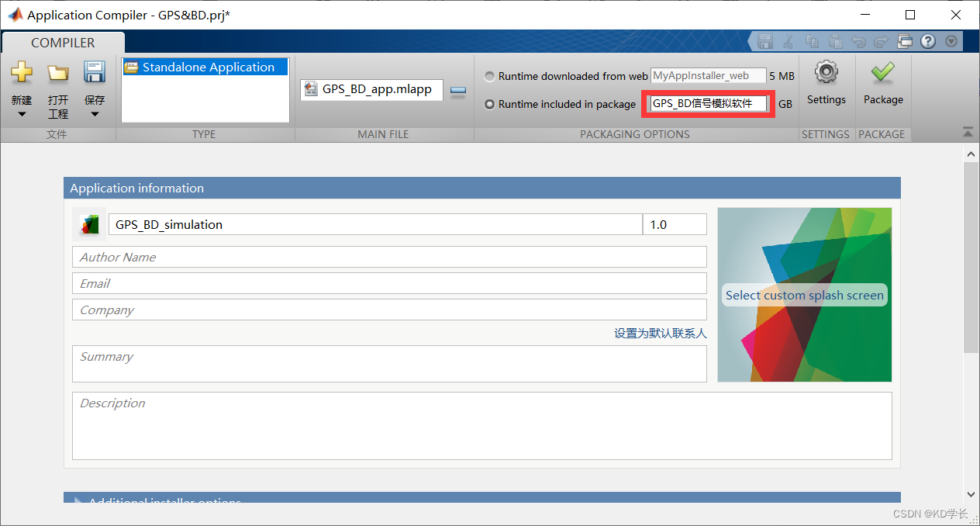Click GPS_BD_app.mlapp main file

(x=371, y=89)
